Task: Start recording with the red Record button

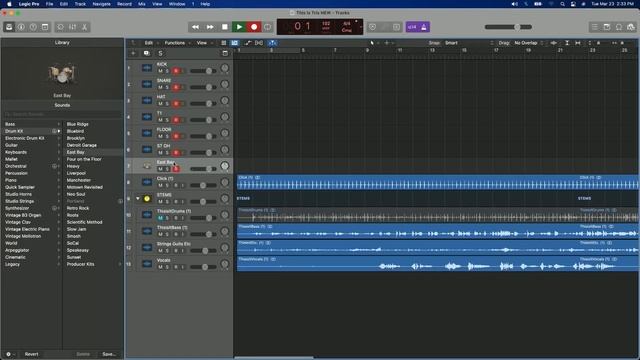Action: click(x=254, y=27)
